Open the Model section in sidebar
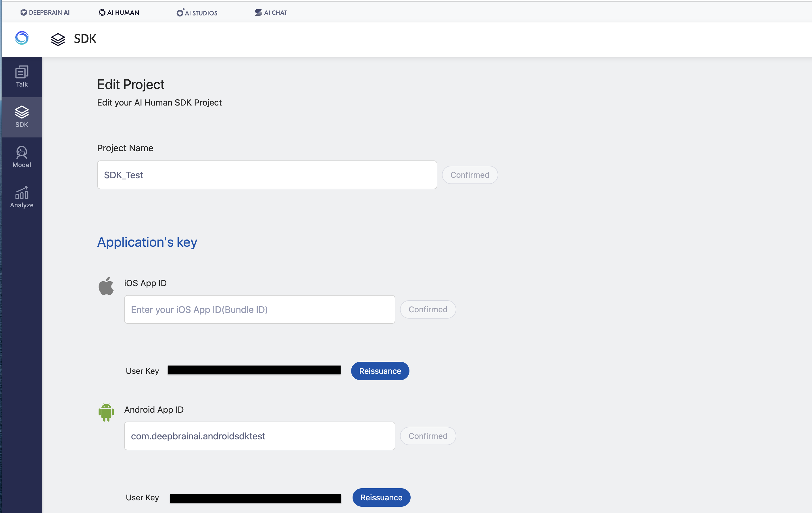Screen dimensions: 812x513 point(22,157)
